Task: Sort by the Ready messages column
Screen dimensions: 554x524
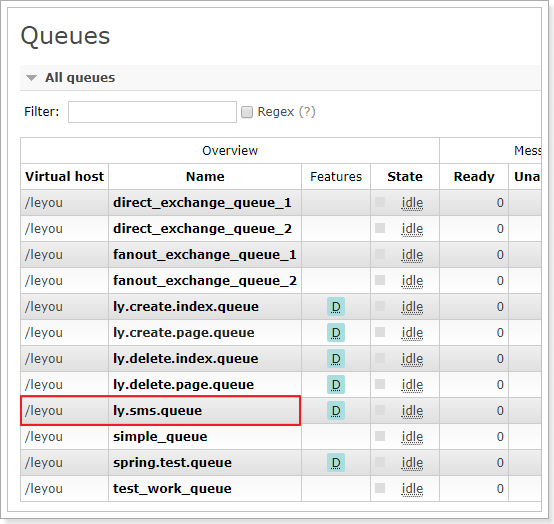Action: [474, 176]
